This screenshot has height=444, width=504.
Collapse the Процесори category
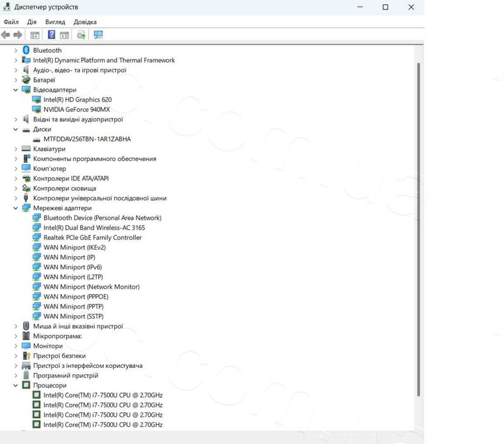click(15, 385)
